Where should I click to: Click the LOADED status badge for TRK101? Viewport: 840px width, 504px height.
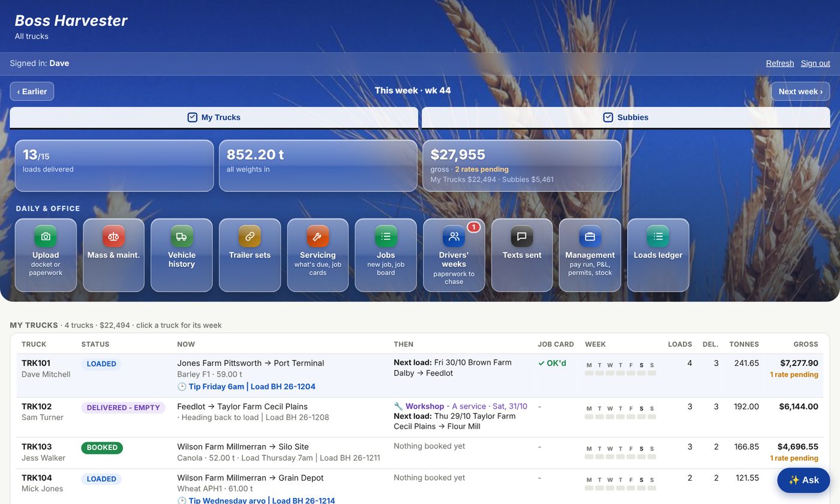101,364
